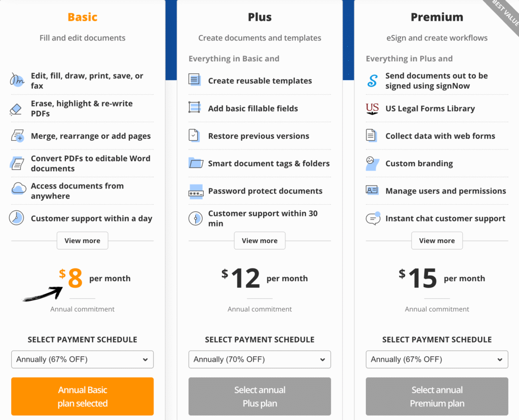Click the password protect documents icon
Screen dimensions: 519x420
point(196,191)
